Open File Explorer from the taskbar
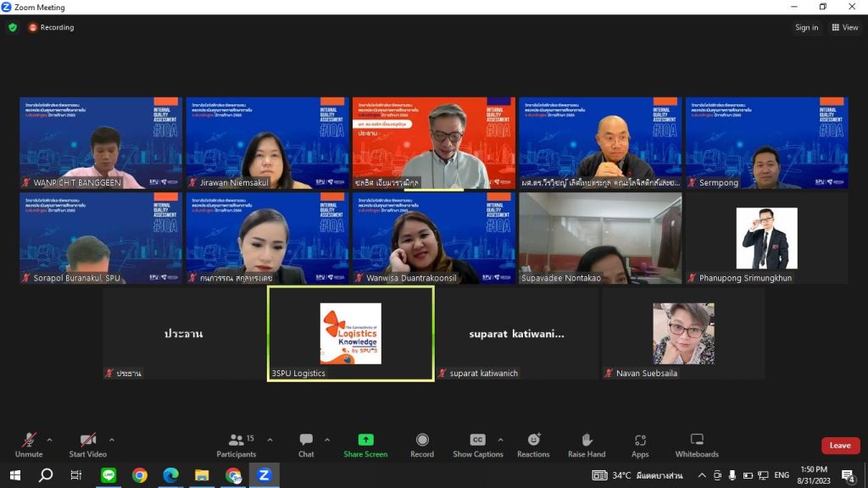The image size is (868, 488). pyautogui.click(x=202, y=475)
